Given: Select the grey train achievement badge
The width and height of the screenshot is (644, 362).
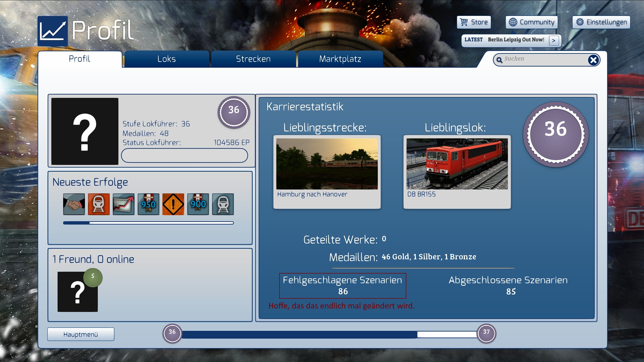Looking at the screenshot, I should click(x=223, y=204).
